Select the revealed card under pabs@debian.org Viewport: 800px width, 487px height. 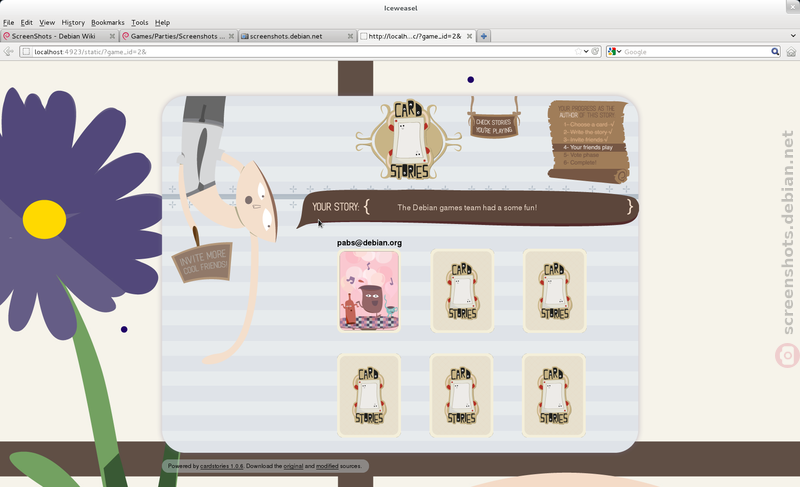pyautogui.click(x=369, y=291)
